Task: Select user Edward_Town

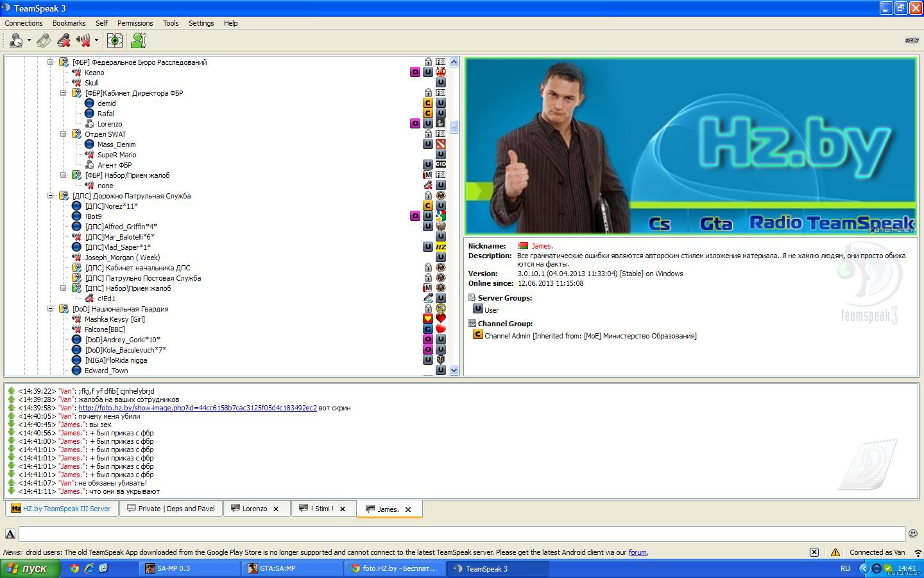Action: point(106,371)
